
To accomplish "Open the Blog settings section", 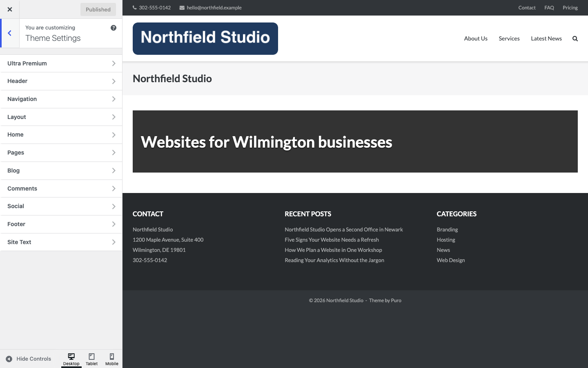I will pyautogui.click(x=61, y=171).
